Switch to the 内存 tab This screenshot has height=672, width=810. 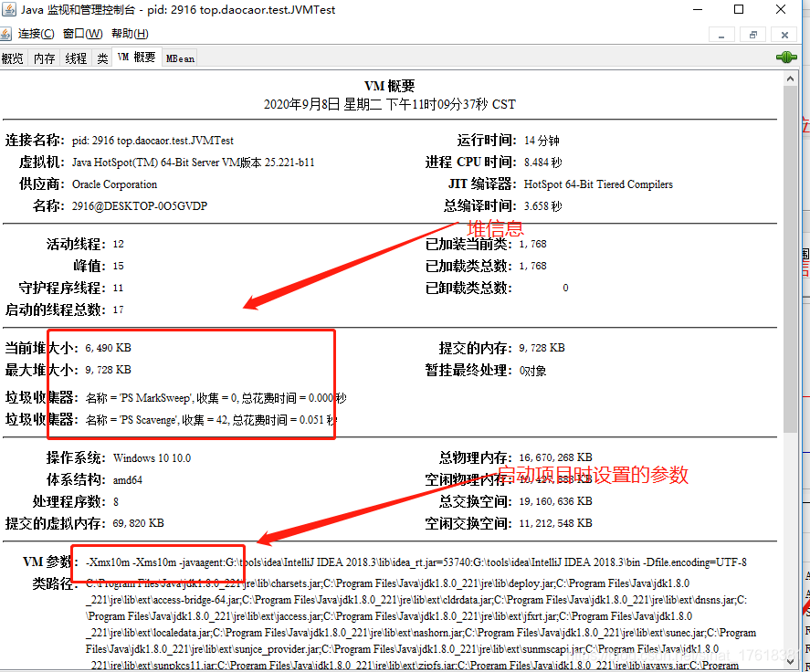tap(45, 58)
